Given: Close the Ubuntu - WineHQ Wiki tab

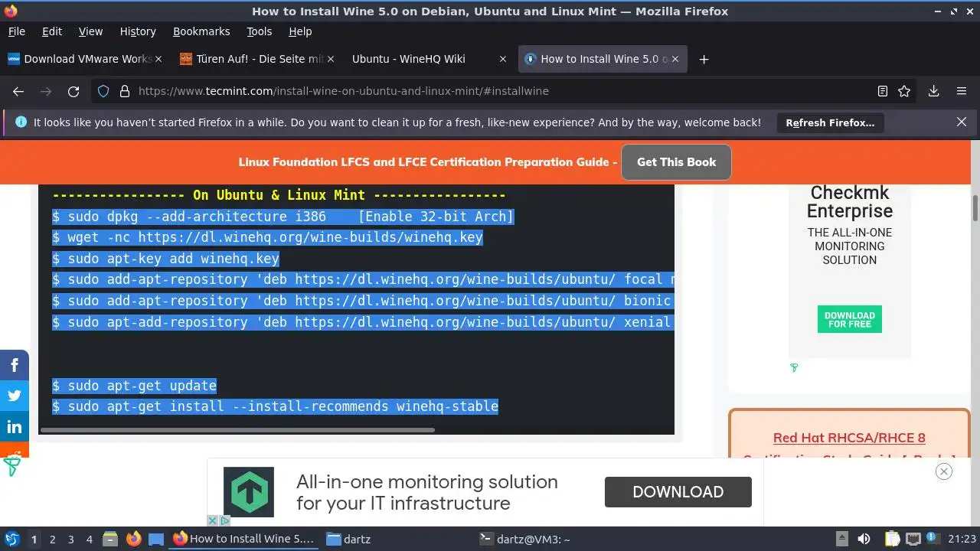Looking at the screenshot, I should click(503, 59).
